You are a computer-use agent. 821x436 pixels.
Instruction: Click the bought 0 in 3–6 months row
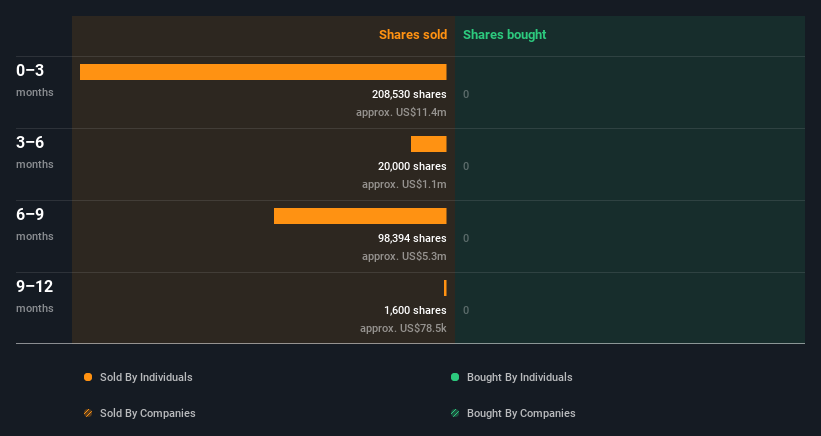(x=466, y=166)
